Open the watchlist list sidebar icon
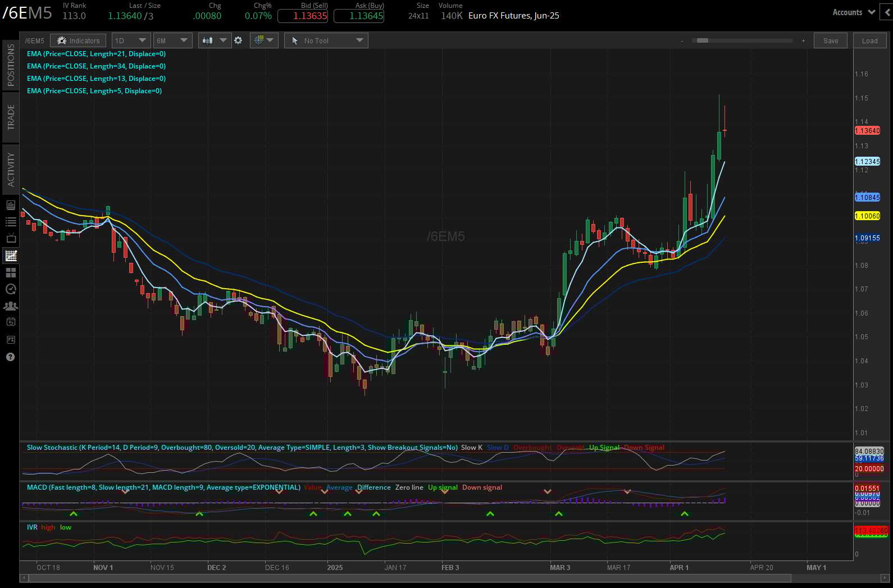 pos(11,222)
